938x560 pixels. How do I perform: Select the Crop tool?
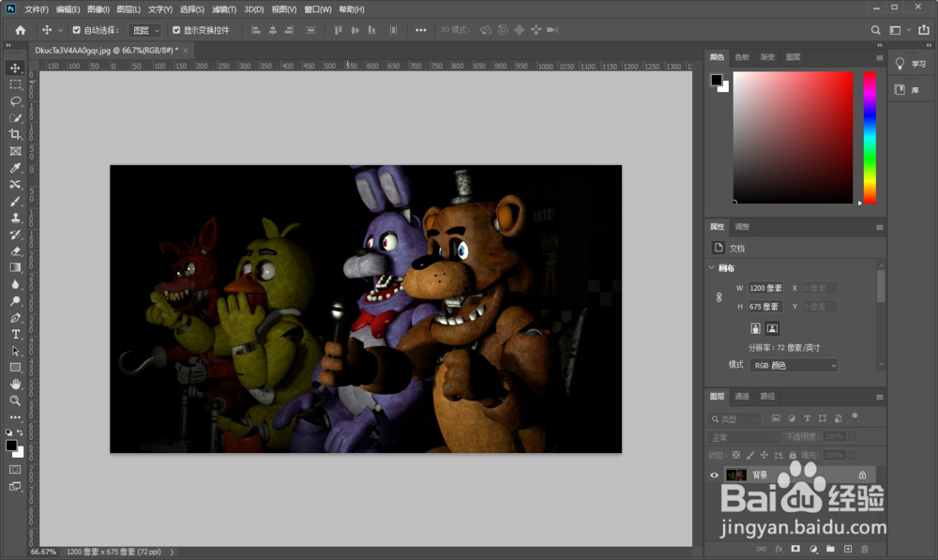coord(15,135)
